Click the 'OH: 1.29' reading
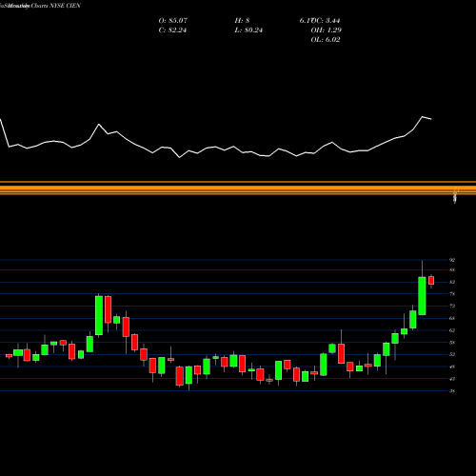This screenshot has height=476, width=476. click(x=326, y=30)
